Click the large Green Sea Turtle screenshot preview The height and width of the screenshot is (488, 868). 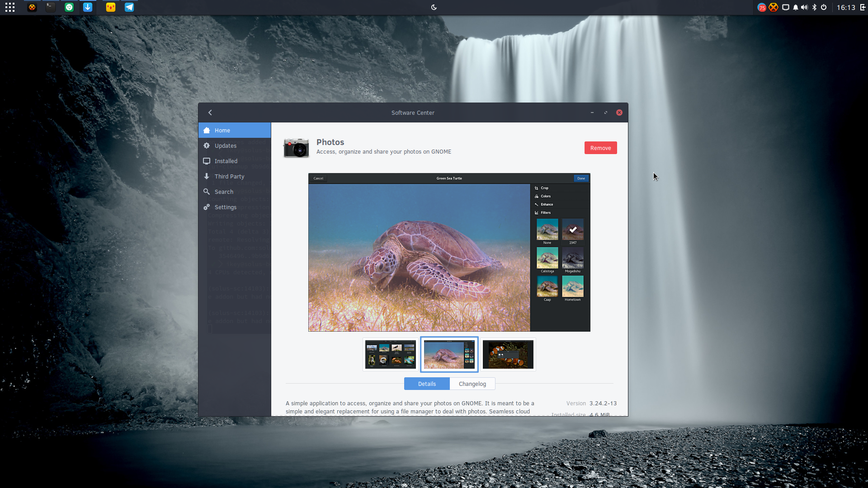coord(449,252)
